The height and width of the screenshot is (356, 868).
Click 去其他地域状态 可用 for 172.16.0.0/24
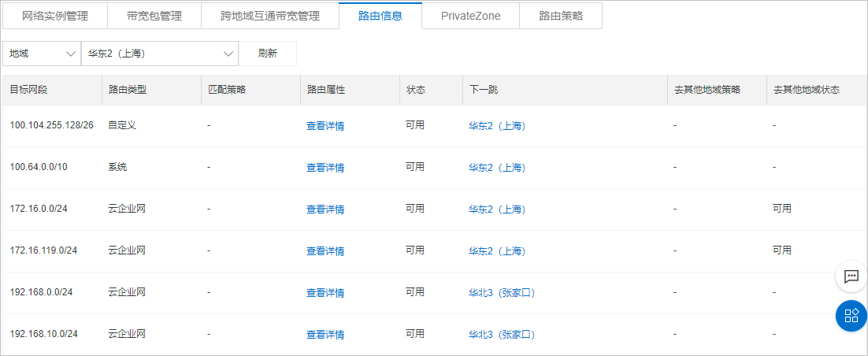(782, 209)
